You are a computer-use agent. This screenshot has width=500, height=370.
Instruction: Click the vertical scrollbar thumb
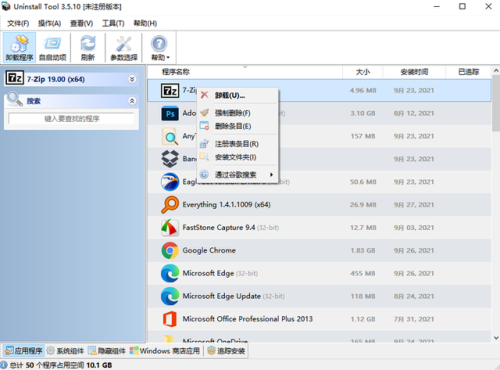click(x=496, y=103)
